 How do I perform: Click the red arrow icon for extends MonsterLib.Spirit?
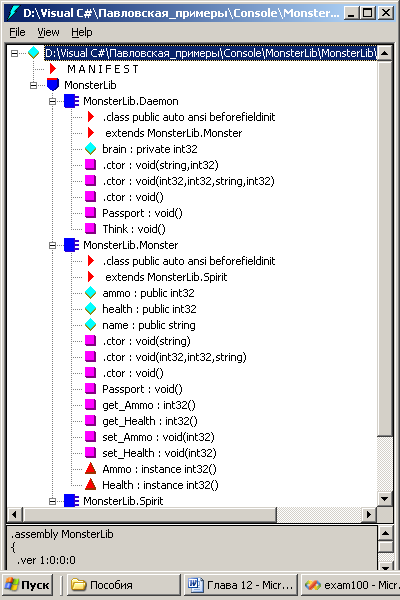(91, 277)
